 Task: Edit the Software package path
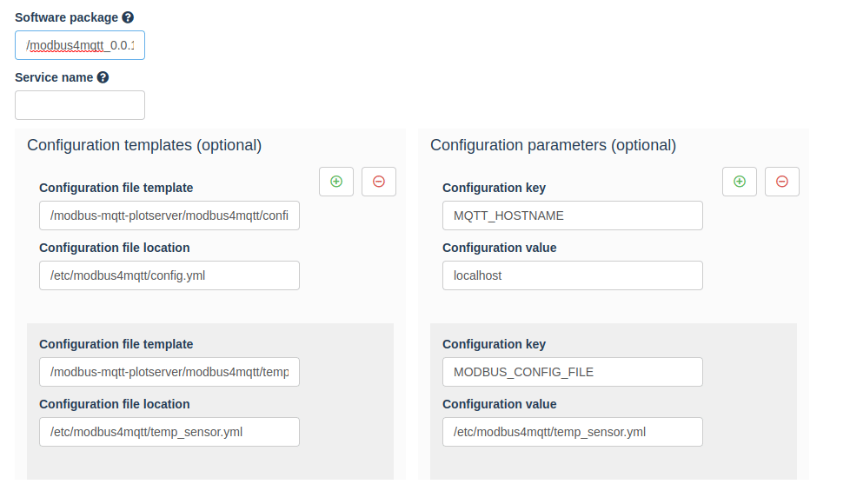coord(79,45)
